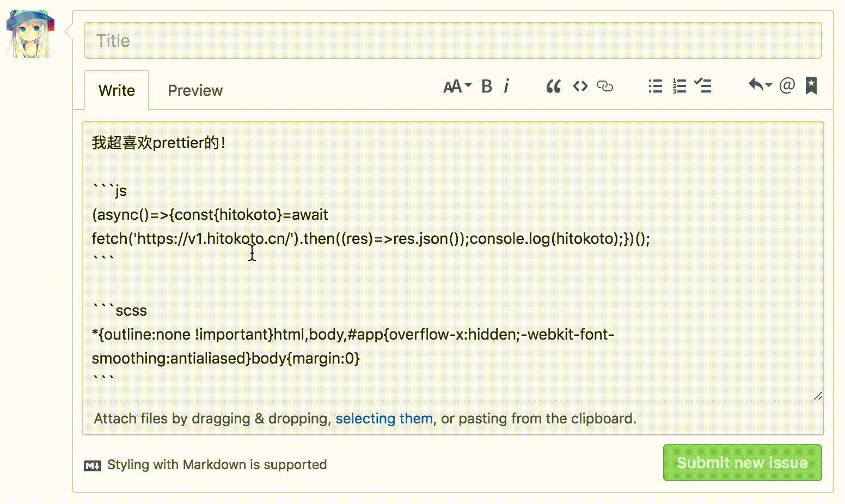
Task: Switch to the Preview tab
Action: click(x=195, y=90)
